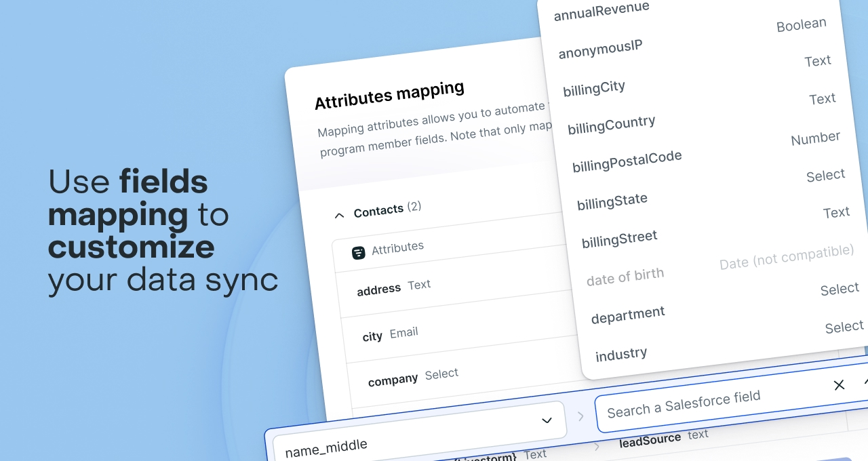Click the leadSource mapped field

pyautogui.click(x=650, y=441)
